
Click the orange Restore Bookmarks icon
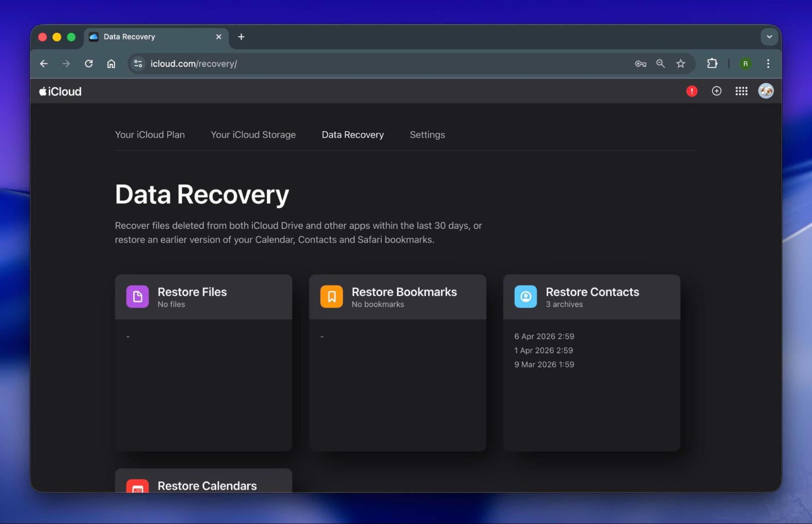(x=331, y=297)
